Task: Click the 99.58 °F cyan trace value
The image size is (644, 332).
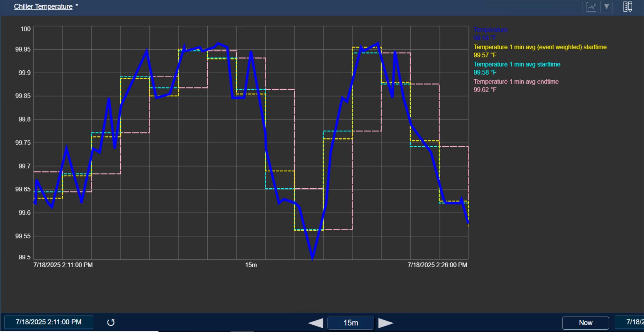Action: (485, 72)
